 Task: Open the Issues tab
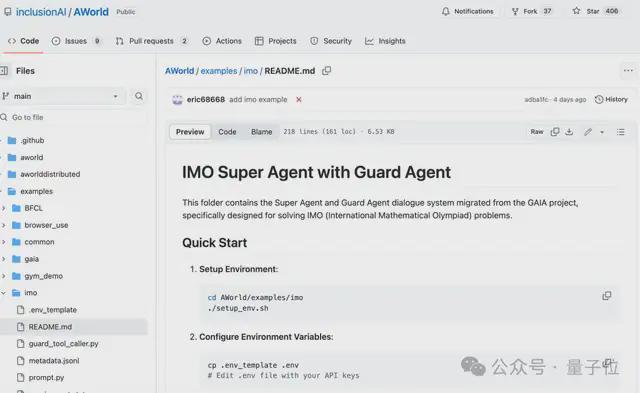76,41
